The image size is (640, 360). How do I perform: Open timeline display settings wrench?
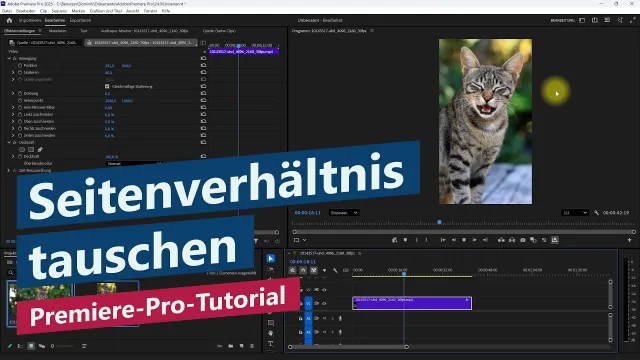pyautogui.click(x=335, y=270)
